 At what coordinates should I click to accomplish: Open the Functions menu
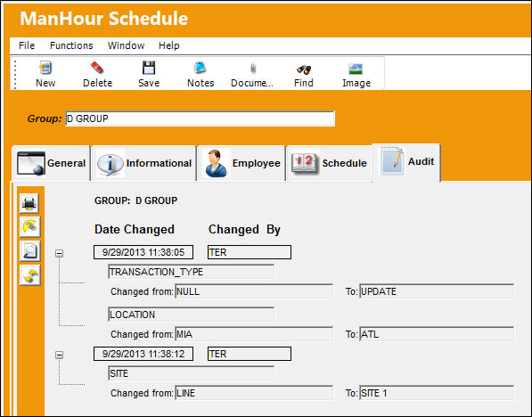pyautogui.click(x=71, y=45)
